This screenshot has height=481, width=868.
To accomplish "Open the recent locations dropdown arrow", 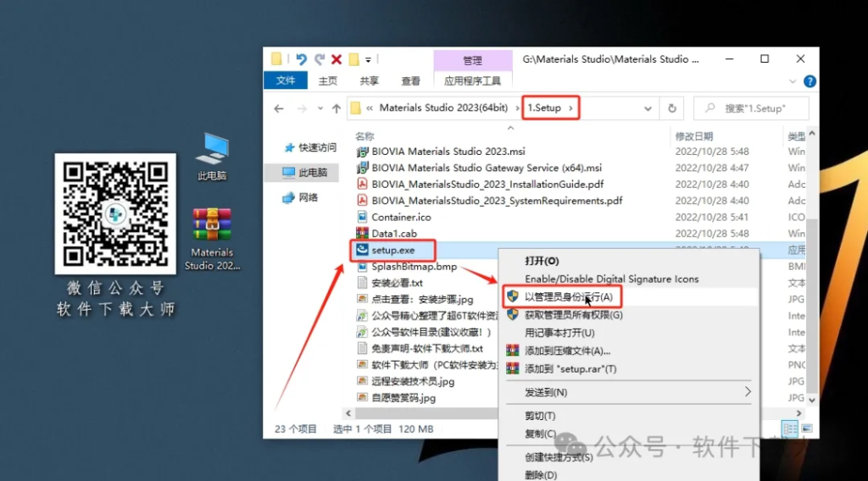I will click(x=320, y=108).
